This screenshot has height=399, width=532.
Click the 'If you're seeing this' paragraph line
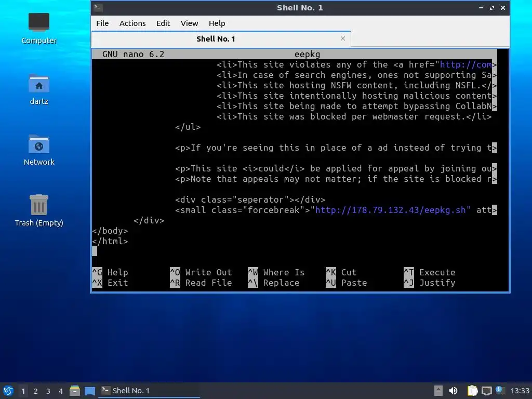point(336,148)
